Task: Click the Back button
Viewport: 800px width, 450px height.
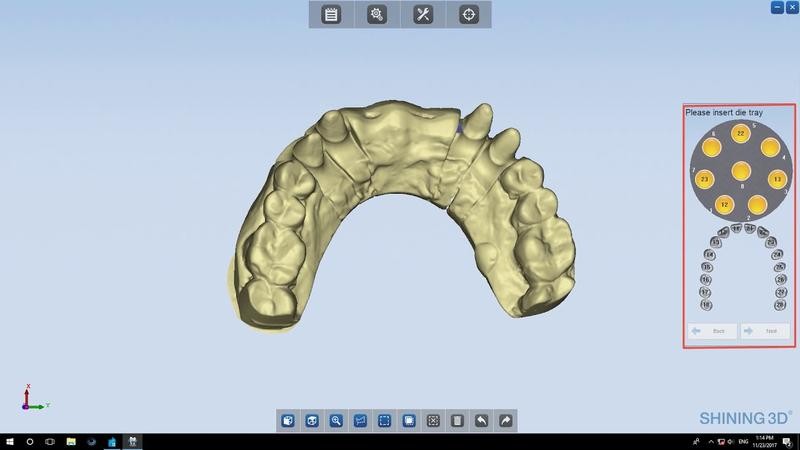Action: (x=713, y=331)
